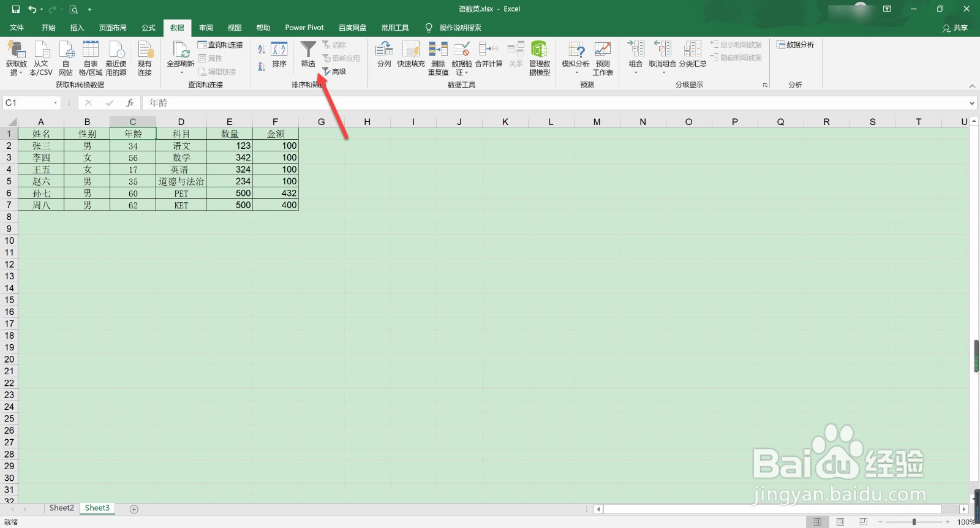The image size is (980, 528).
Task: Get data From Table/Range
Action: (91, 58)
